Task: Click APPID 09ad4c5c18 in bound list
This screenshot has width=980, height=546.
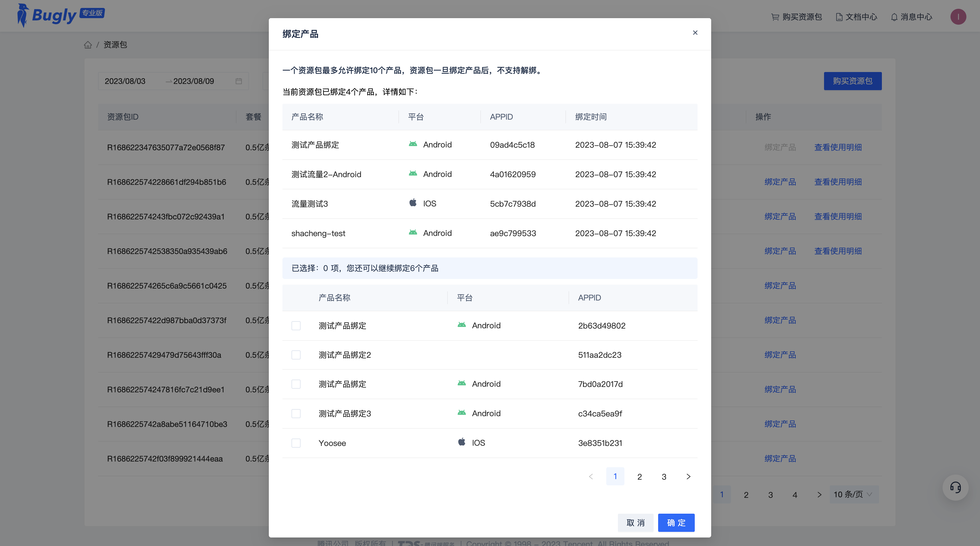Action: (x=512, y=145)
